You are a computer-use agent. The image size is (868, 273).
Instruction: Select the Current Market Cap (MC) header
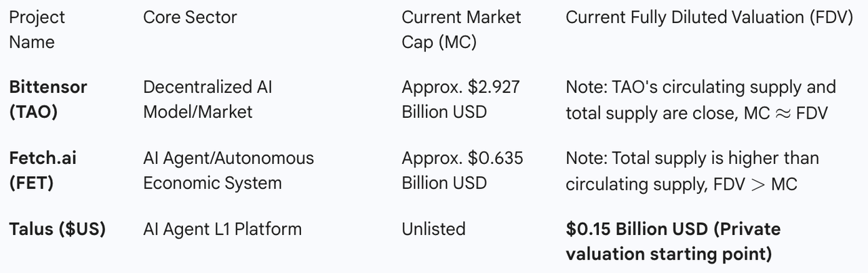pyautogui.click(x=461, y=29)
